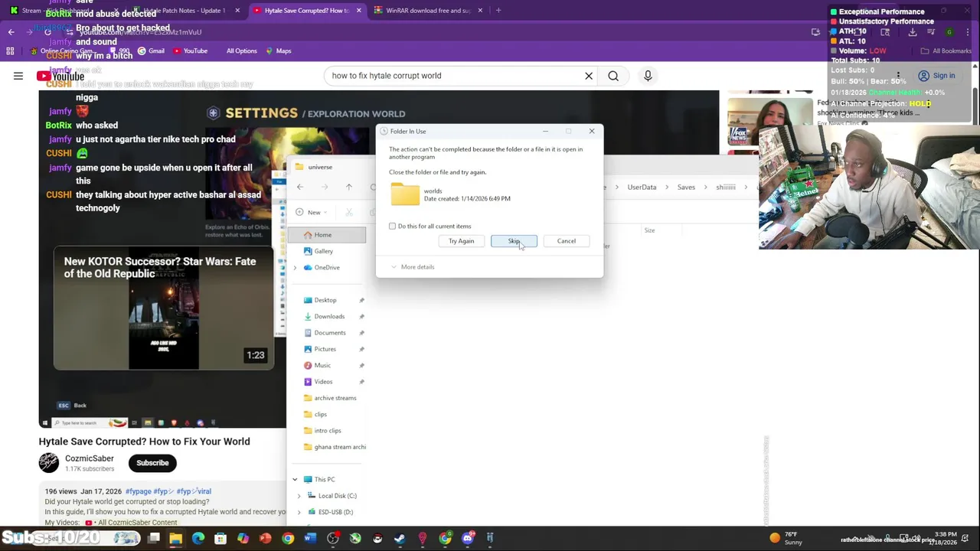The height and width of the screenshot is (551, 980).
Task: Collapse This PC in sidebar
Action: [x=295, y=480]
